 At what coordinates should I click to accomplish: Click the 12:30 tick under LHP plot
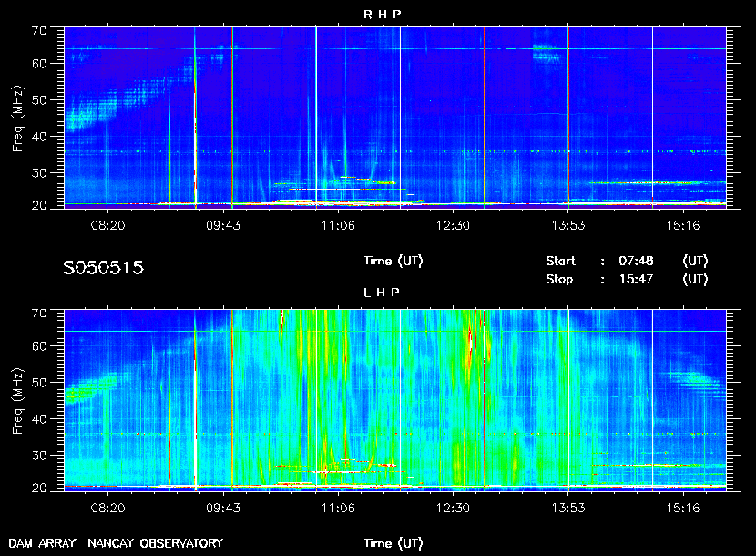click(454, 508)
